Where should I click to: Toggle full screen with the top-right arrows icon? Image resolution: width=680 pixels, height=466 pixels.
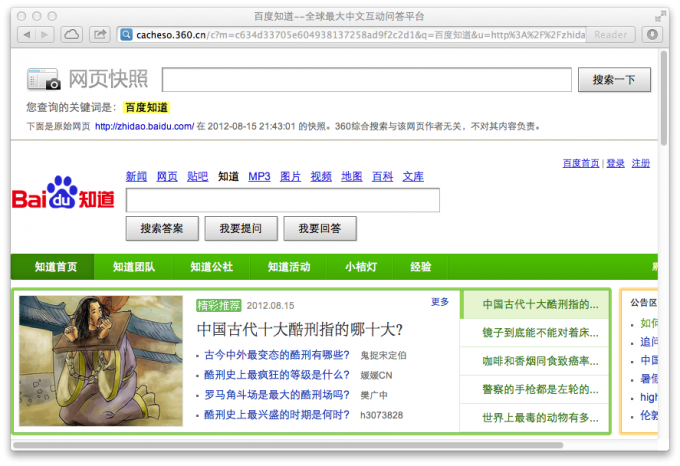[x=660, y=17]
